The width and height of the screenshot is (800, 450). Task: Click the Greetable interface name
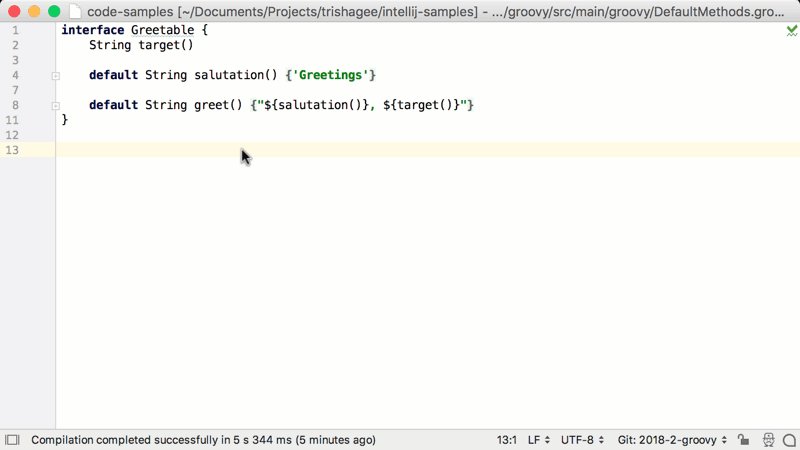[x=162, y=30]
